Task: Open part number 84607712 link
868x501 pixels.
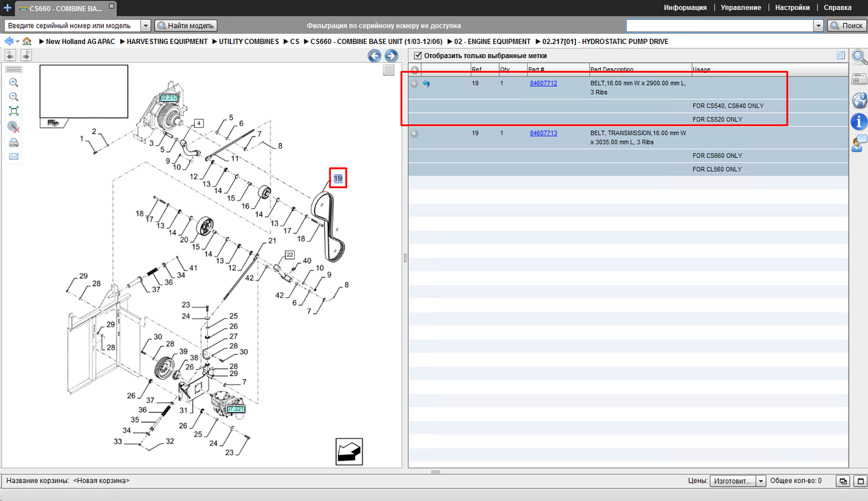Action: click(x=543, y=83)
